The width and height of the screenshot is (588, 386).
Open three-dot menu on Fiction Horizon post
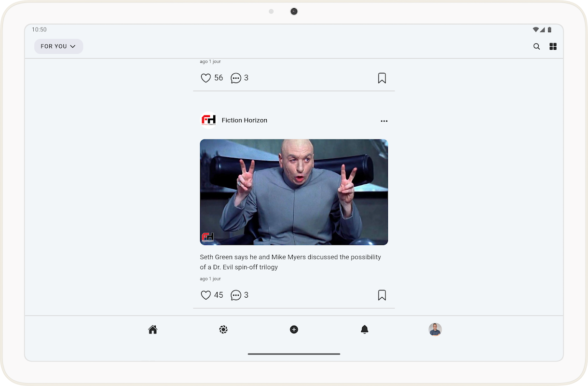tap(384, 121)
